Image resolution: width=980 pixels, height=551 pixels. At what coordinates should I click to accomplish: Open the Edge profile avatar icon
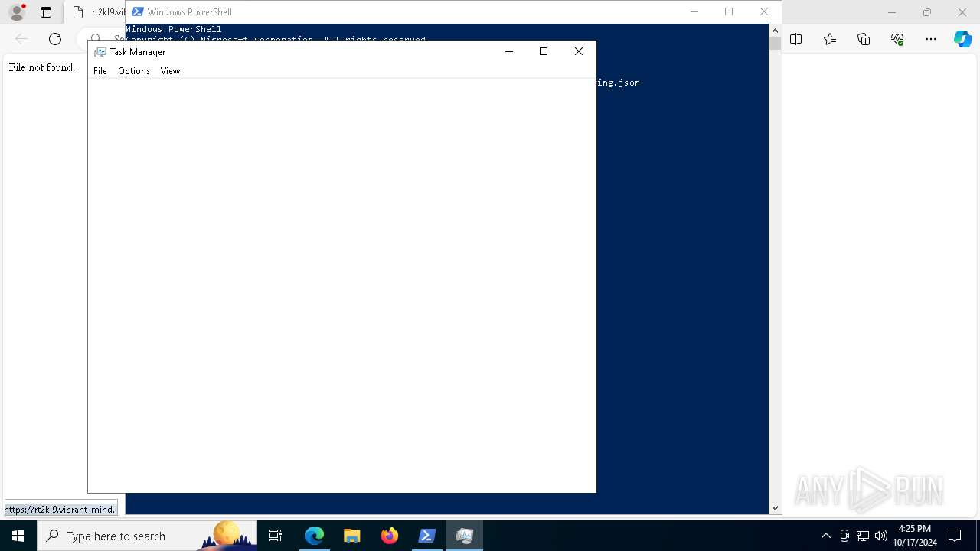click(x=17, y=12)
